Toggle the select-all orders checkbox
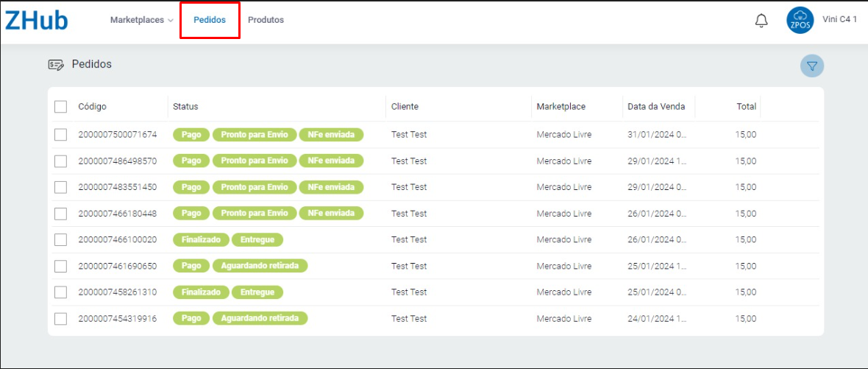Image resolution: width=868 pixels, height=369 pixels. click(61, 107)
